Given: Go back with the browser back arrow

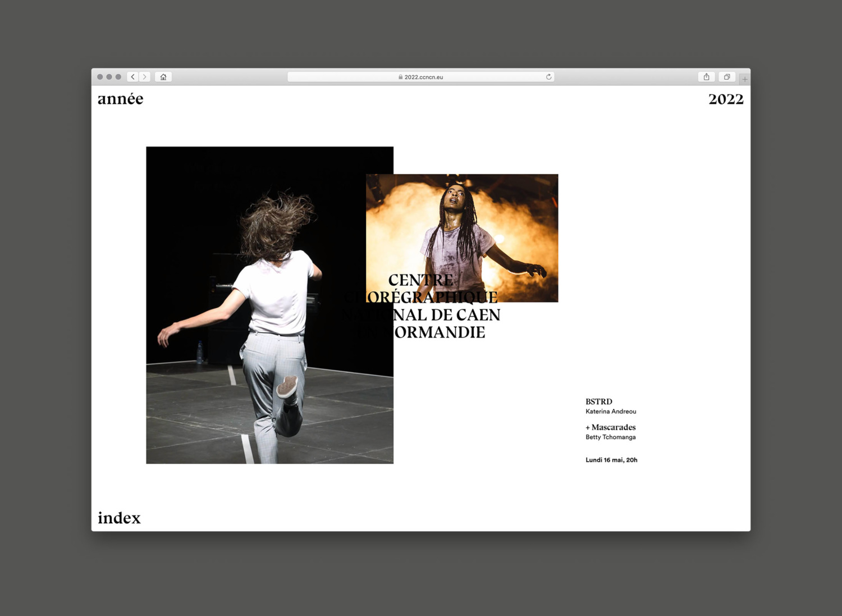Looking at the screenshot, I should click(x=133, y=77).
